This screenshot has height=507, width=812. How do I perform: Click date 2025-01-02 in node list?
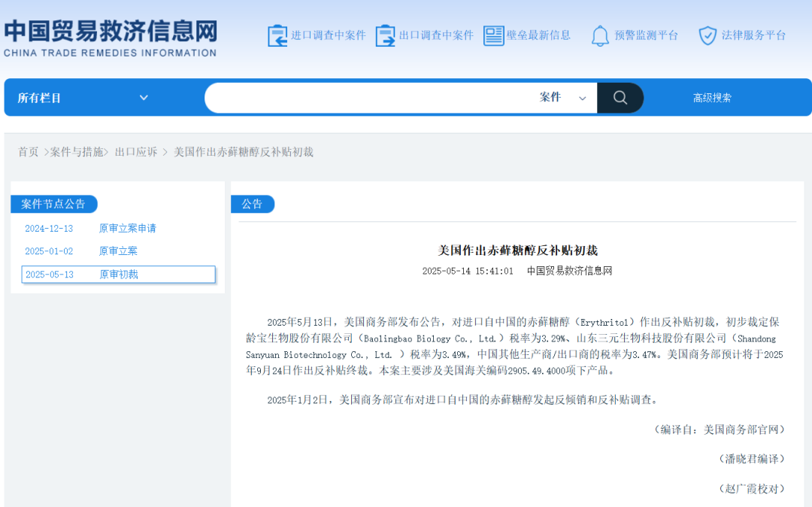(x=49, y=251)
